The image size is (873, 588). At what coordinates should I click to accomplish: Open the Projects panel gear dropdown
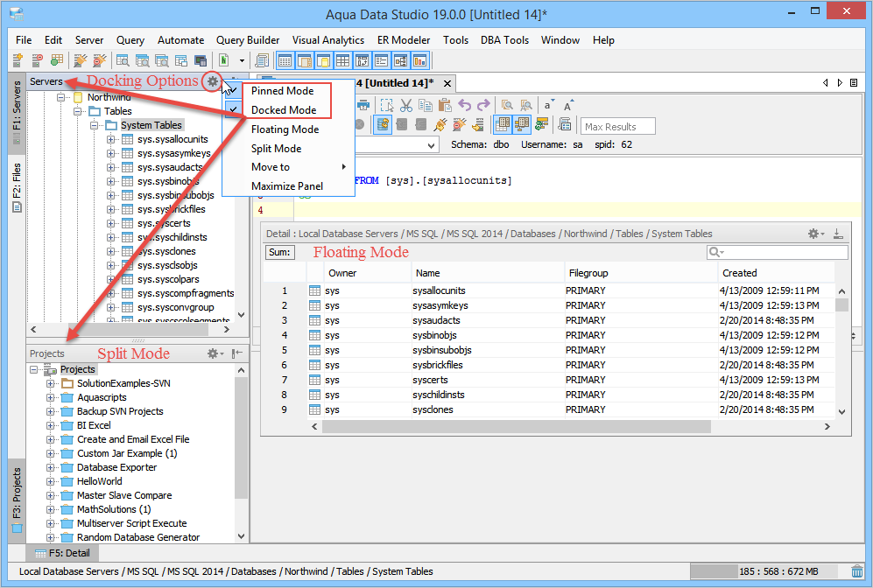click(x=215, y=353)
